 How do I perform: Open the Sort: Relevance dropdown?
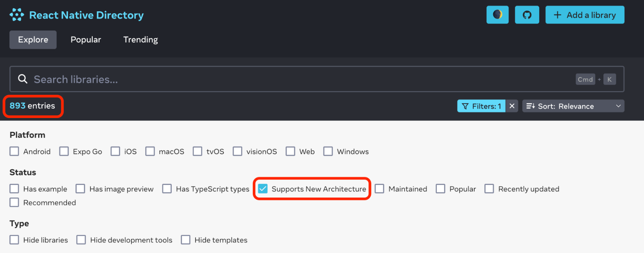[x=573, y=106]
